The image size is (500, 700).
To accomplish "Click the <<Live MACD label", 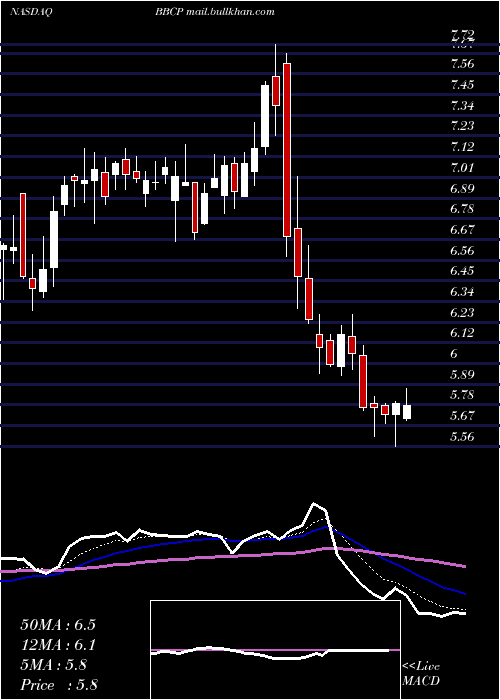I will pyautogui.click(x=421, y=674).
